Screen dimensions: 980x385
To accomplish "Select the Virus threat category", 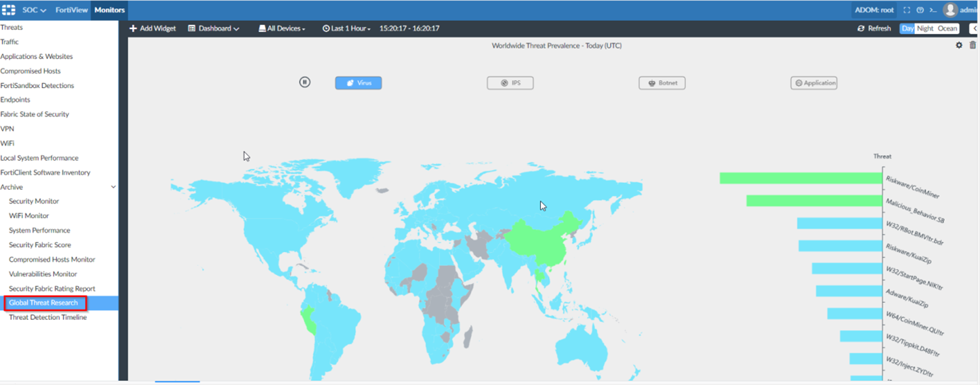I will click(x=359, y=83).
